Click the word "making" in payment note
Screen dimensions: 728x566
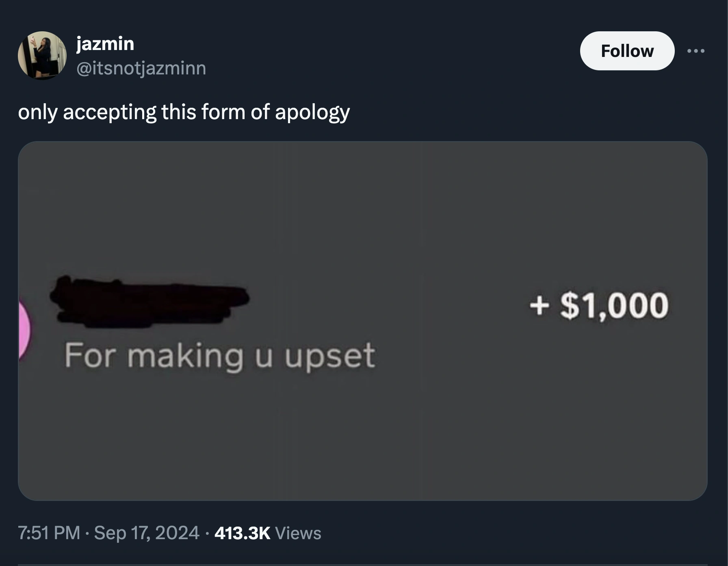coord(185,356)
